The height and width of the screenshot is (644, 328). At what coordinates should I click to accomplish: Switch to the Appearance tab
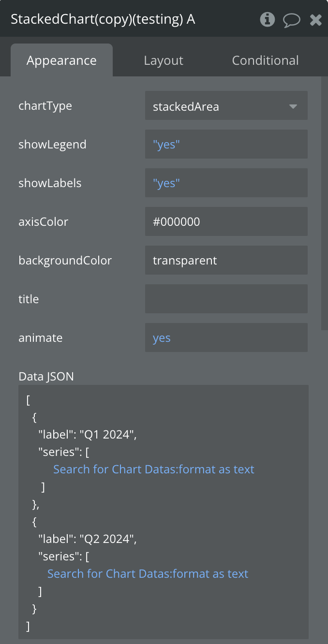(x=61, y=60)
